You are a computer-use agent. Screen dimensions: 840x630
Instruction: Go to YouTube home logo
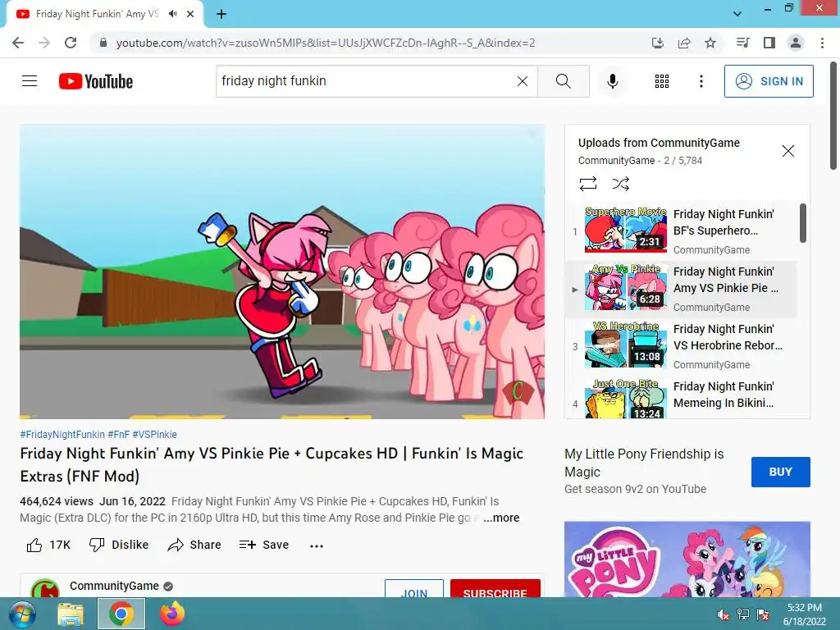click(96, 81)
